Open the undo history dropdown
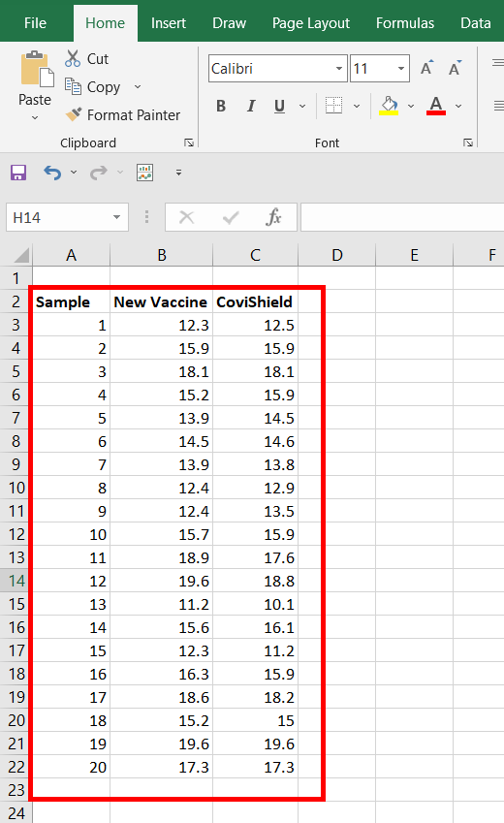This screenshot has height=823, width=504. click(74, 173)
